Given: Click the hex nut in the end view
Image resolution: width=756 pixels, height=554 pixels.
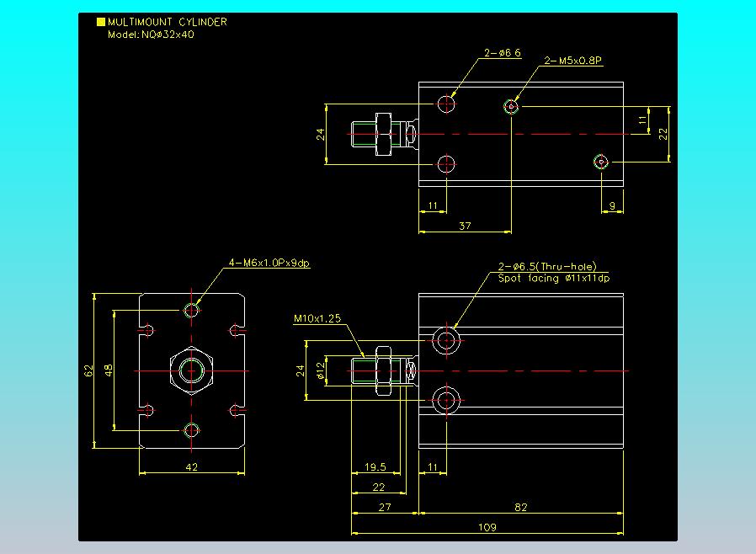Looking at the screenshot, I should (191, 370).
